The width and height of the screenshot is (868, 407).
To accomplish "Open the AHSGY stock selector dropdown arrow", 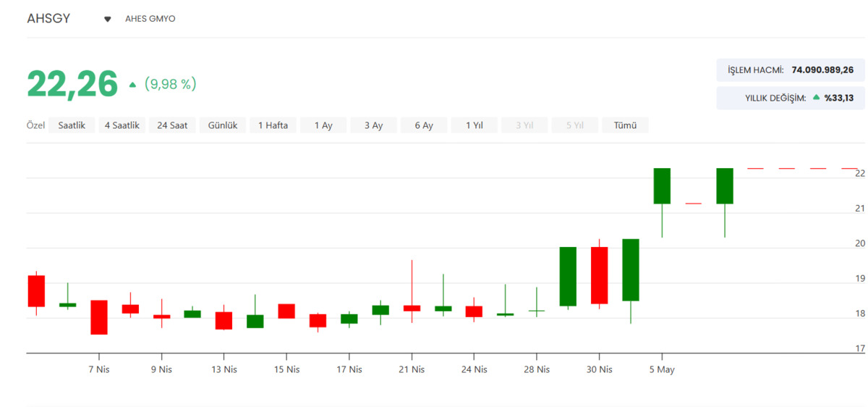I will (108, 20).
